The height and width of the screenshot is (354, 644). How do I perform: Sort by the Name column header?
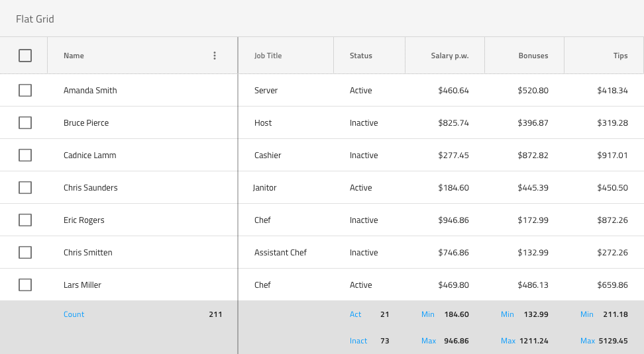pos(74,56)
